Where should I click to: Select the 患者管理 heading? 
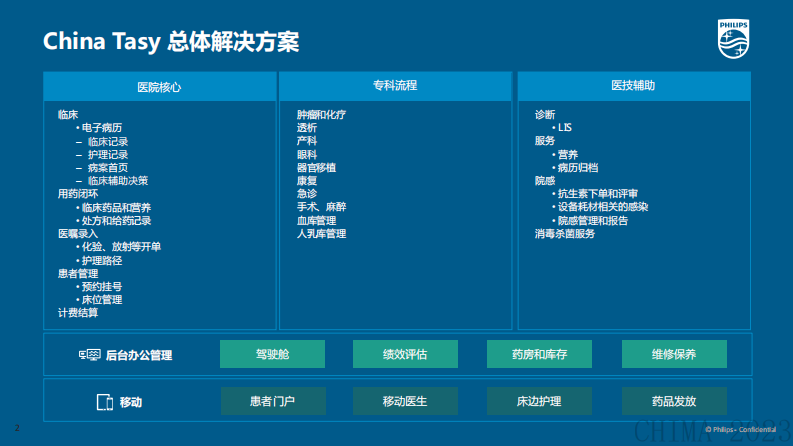click(x=78, y=274)
